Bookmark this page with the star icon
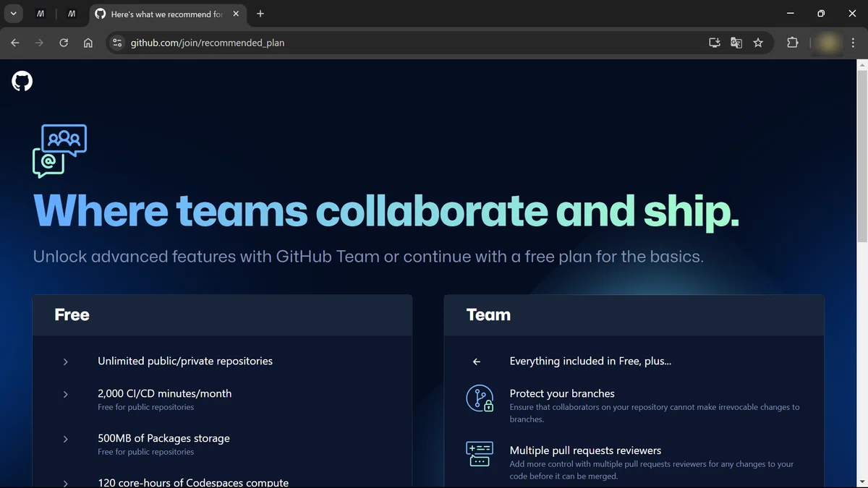 (x=758, y=43)
